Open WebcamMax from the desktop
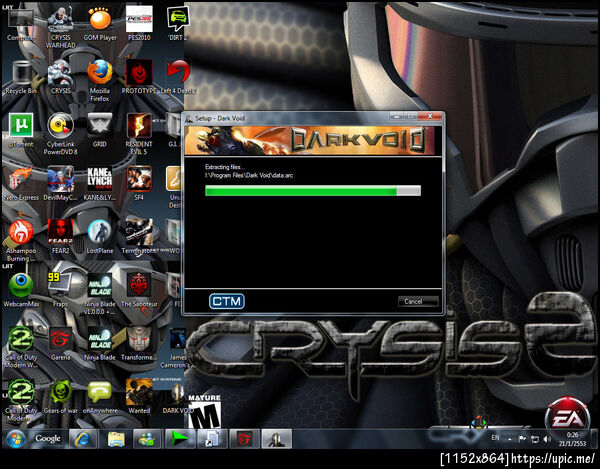Image resolution: width=600 pixels, height=469 pixels. pos(21,291)
